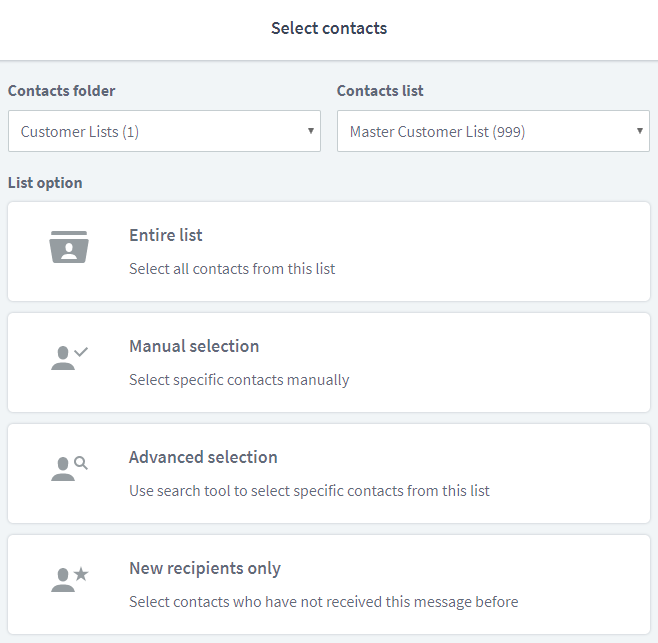Click the New recipients person-star icon
Viewport: 658px width, 643px height.
pos(69,580)
